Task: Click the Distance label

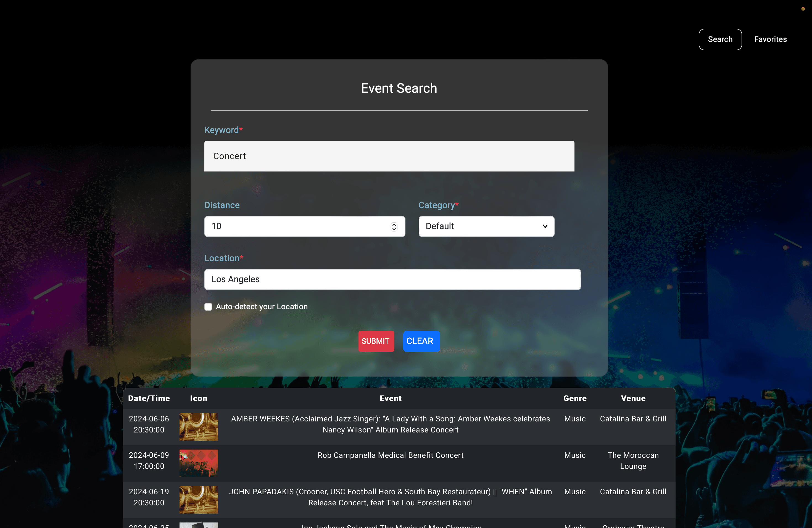Action: (222, 205)
